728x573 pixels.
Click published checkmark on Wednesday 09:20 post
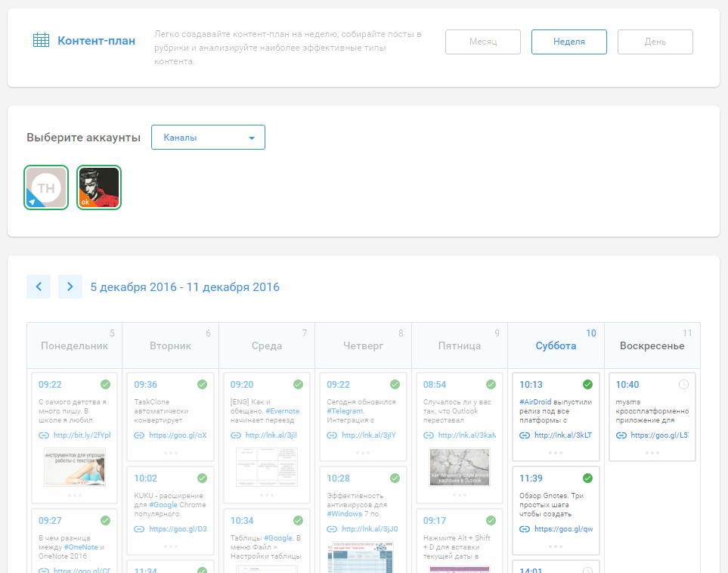tap(298, 385)
